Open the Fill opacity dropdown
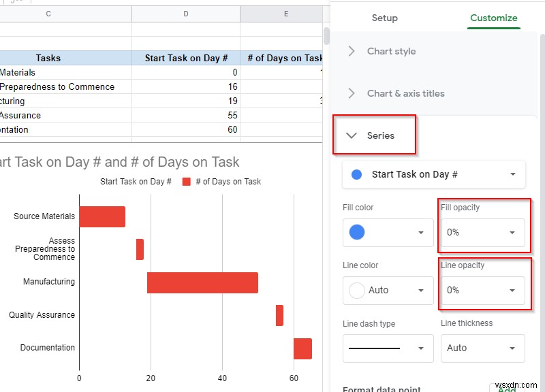545x392 pixels. tap(482, 233)
